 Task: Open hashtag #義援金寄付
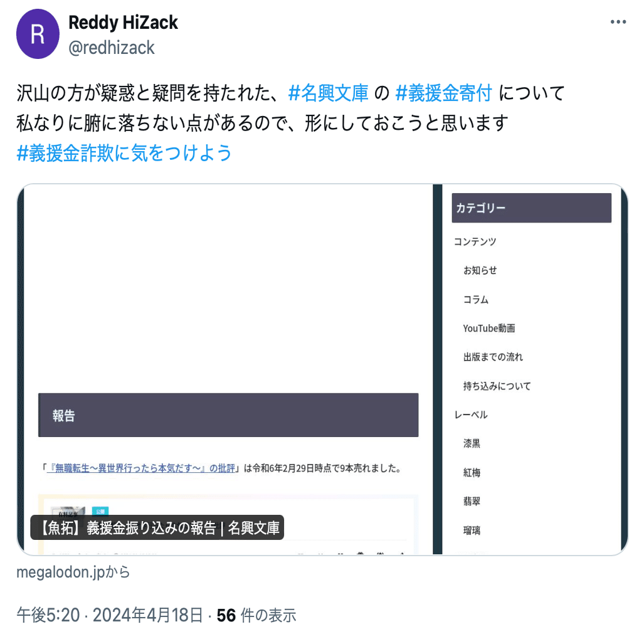(443, 93)
